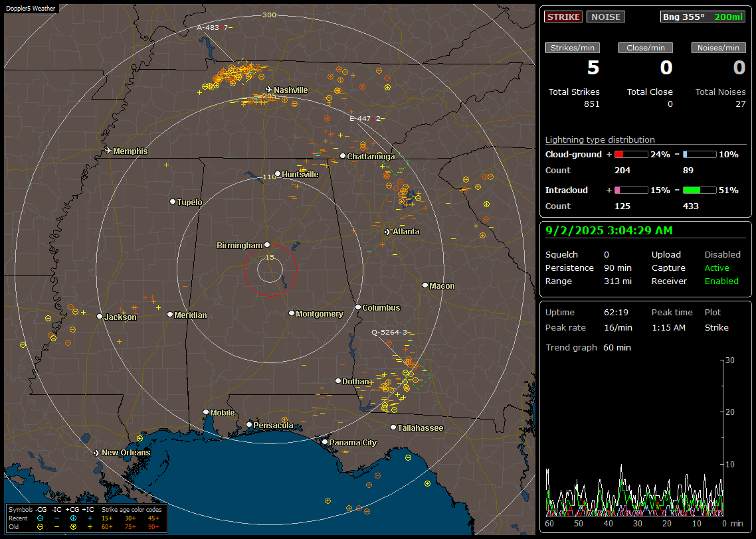Viewport: 756px width, 539px height.
Task: Click the Nashville airport icon
Action: coord(268,90)
